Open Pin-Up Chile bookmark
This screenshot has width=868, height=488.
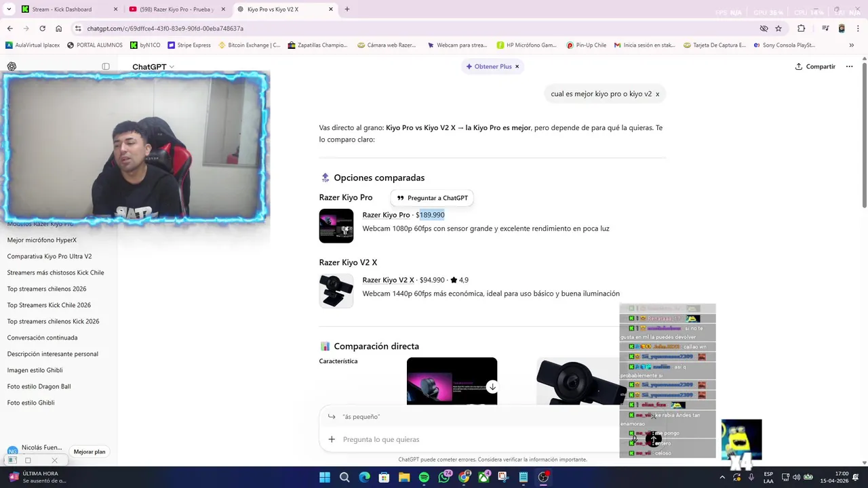(586, 45)
